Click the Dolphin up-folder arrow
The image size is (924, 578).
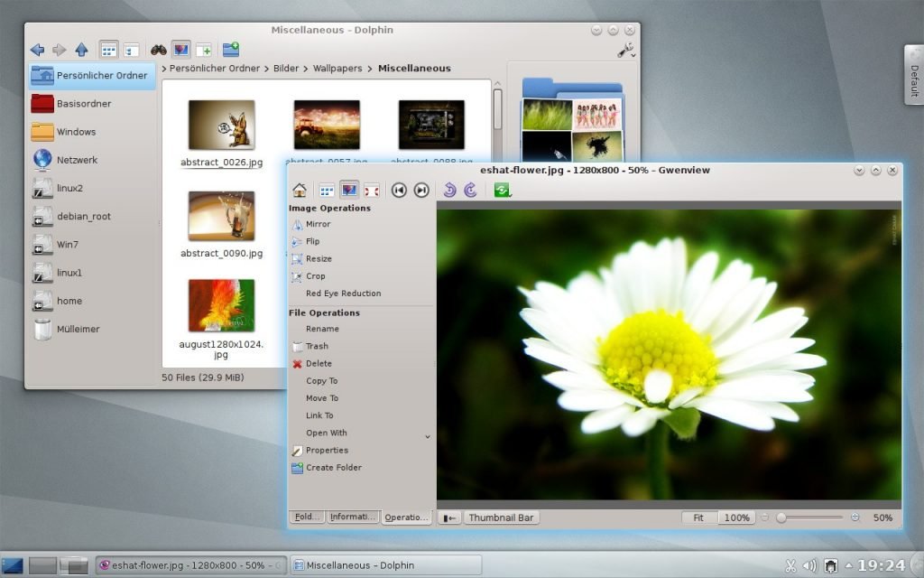[x=81, y=50]
